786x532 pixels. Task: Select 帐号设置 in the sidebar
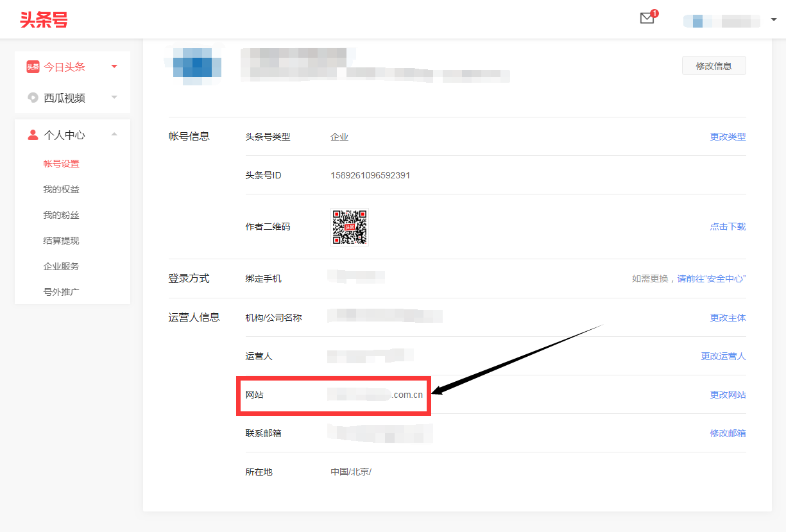[x=62, y=164]
